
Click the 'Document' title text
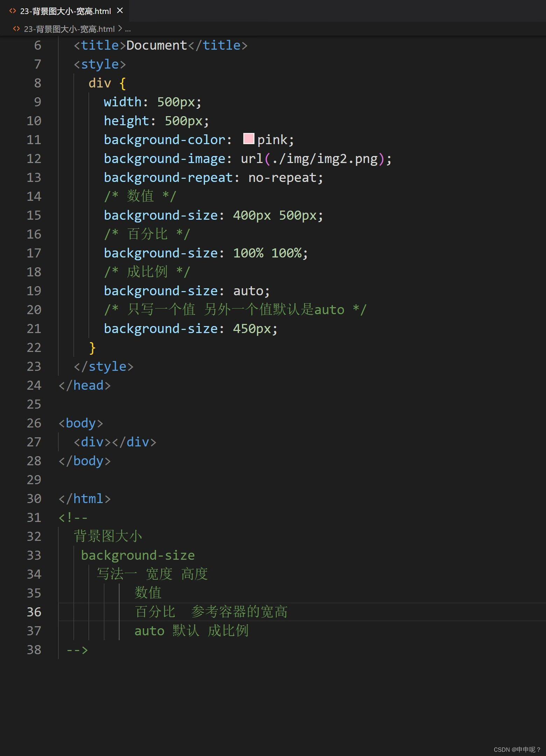coord(157,45)
